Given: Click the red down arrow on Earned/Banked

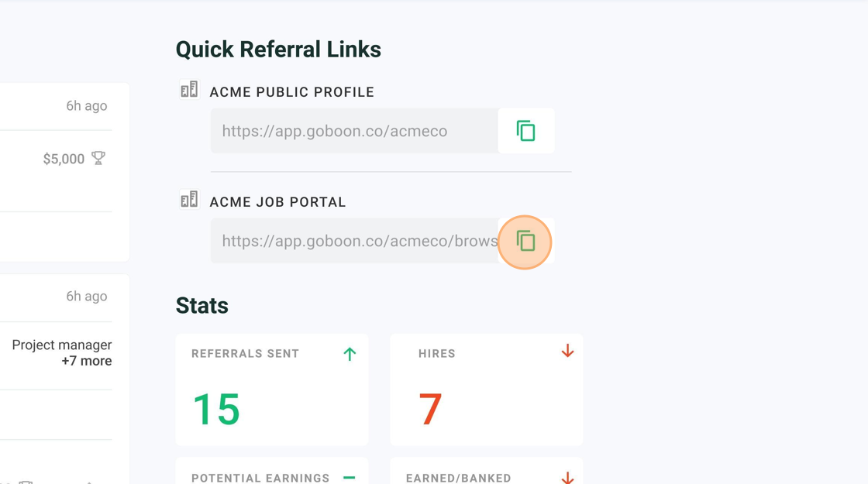Looking at the screenshot, I should [567, 477].
